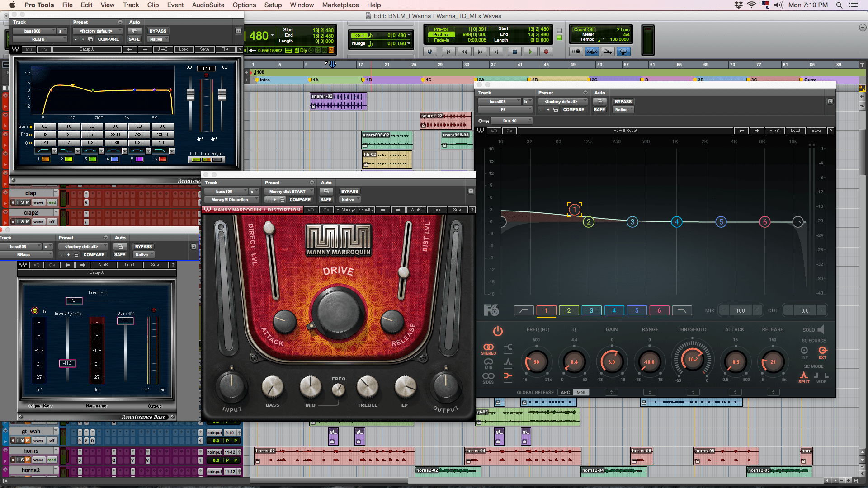Open the AudioSuite menu

[x=208, y=5]
